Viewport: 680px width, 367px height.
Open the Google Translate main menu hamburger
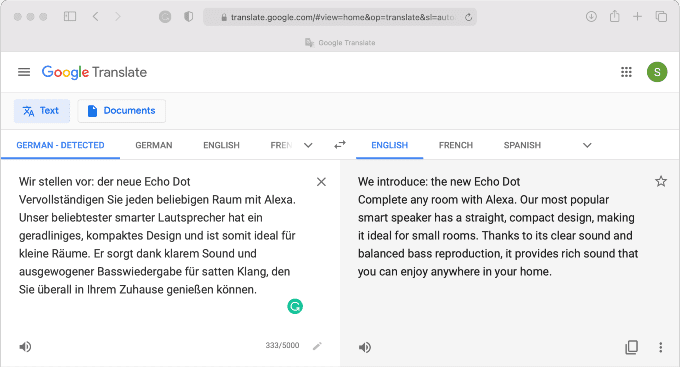tap(24, 72)
